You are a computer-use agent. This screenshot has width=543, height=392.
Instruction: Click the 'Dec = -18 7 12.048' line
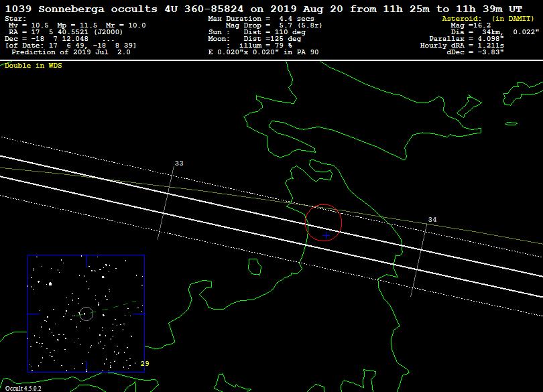point(46,39)
